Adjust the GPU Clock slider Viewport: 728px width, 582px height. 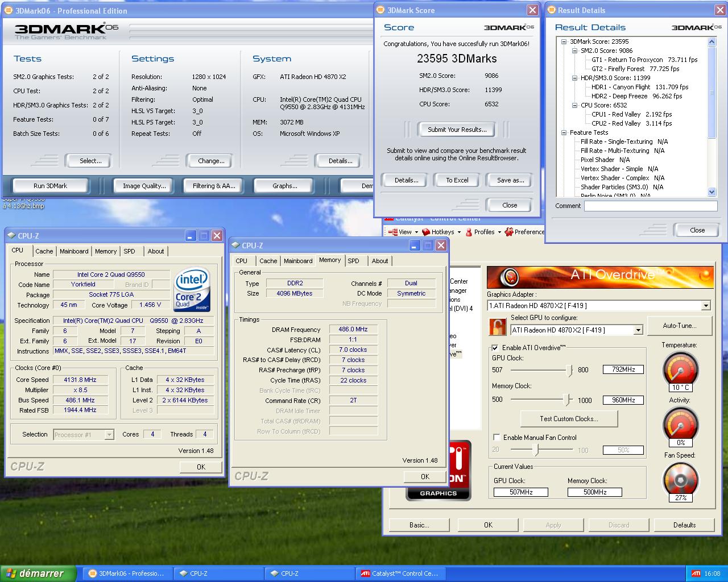pyautogui.click(x=570, y=370)
